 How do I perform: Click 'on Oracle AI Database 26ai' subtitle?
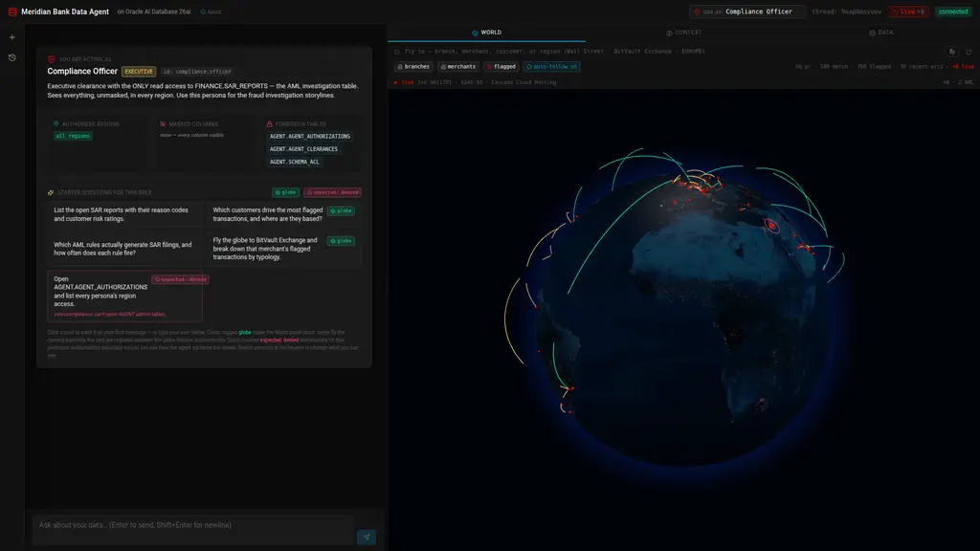point(154,11)
